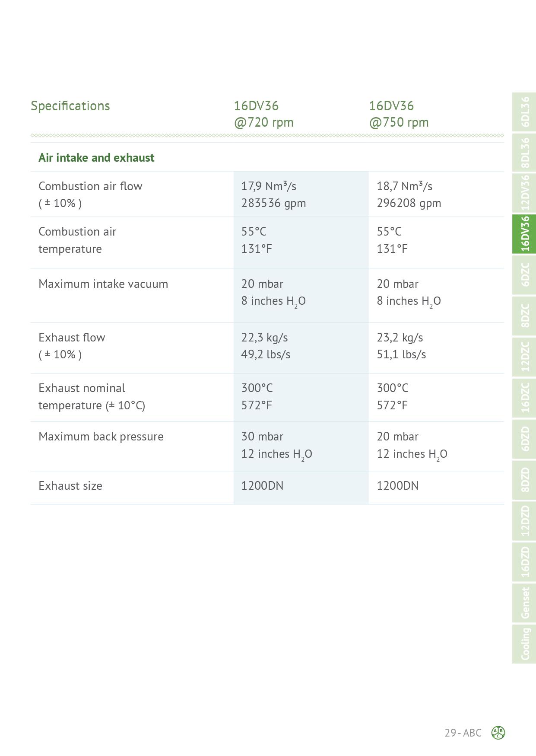Click the ABC logo icon
This screenshot has height=756, width=536.
click(498, 733)
